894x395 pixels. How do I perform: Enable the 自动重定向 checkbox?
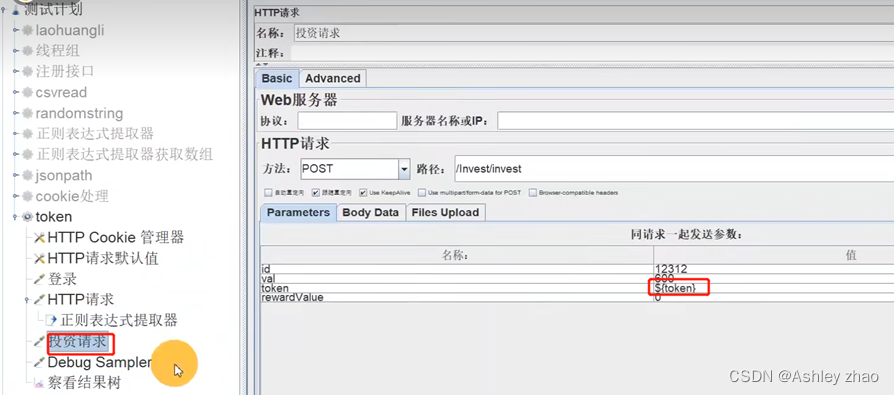pyautogui.click(x=268, y=193)
